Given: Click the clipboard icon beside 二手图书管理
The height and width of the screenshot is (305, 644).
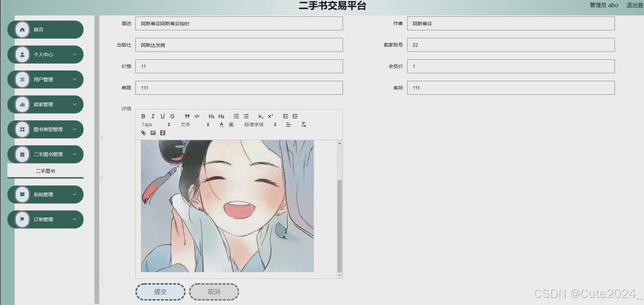Looking at the screenshot, I should pos(22,154).
